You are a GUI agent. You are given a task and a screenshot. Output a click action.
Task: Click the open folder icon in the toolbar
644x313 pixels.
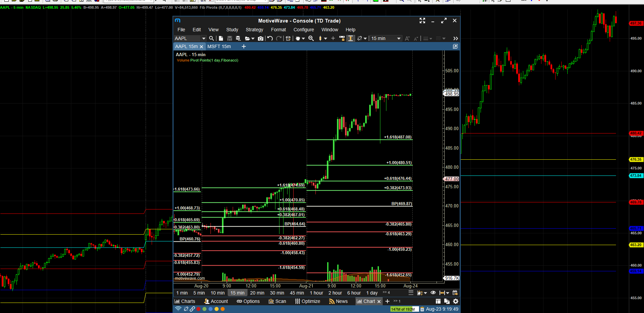point(248,38)
